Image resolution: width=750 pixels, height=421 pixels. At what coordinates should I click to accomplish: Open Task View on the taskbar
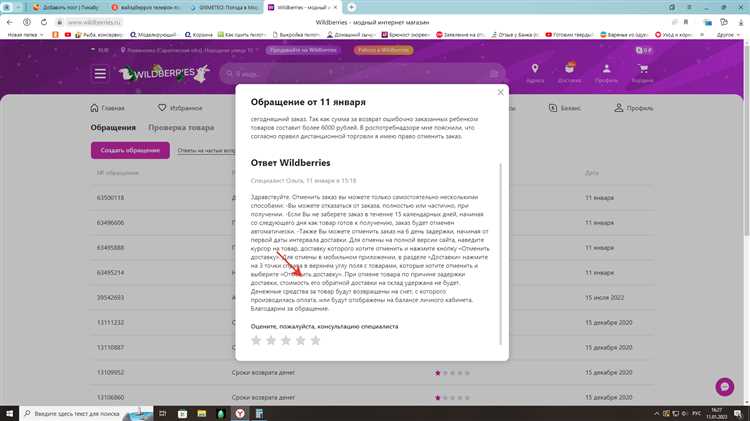click(162, 413)
